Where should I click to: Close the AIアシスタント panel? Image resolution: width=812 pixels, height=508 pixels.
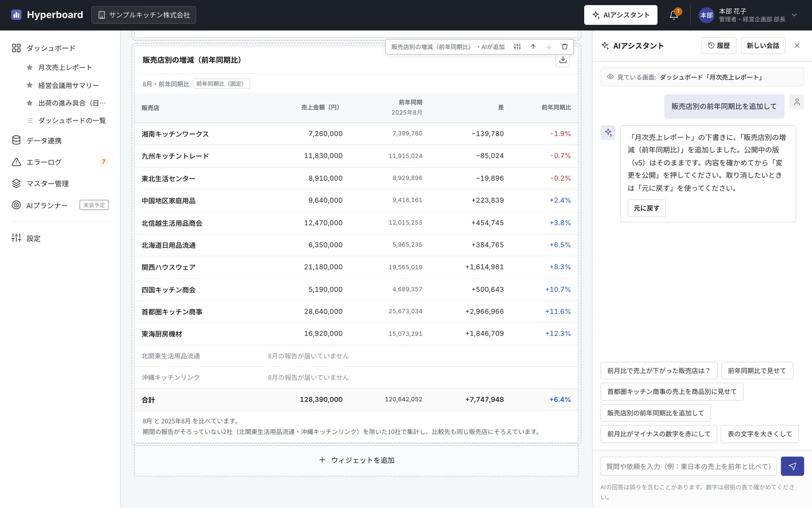point(797,46)
